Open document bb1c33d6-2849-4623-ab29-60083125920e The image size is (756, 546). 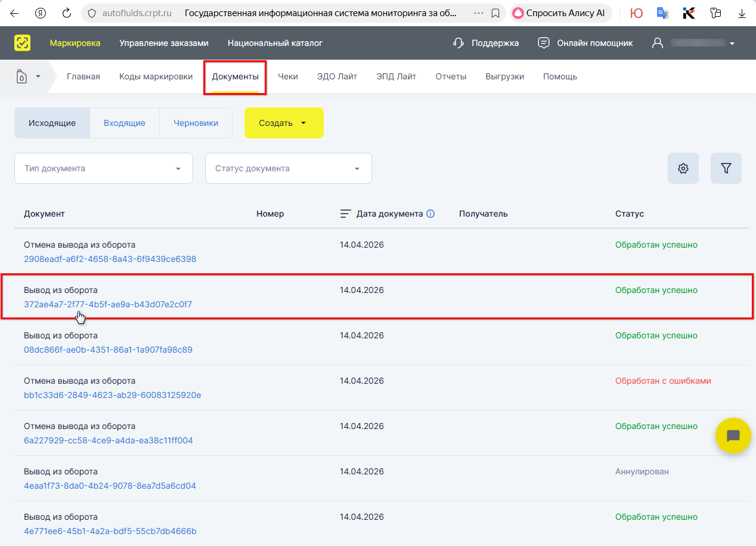[112, 395]
